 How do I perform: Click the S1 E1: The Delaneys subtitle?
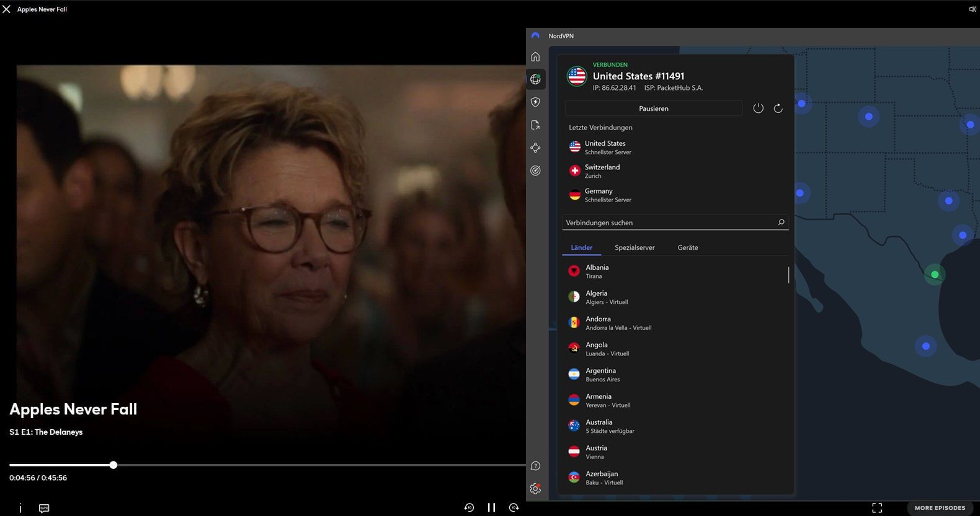click(46, 432)
